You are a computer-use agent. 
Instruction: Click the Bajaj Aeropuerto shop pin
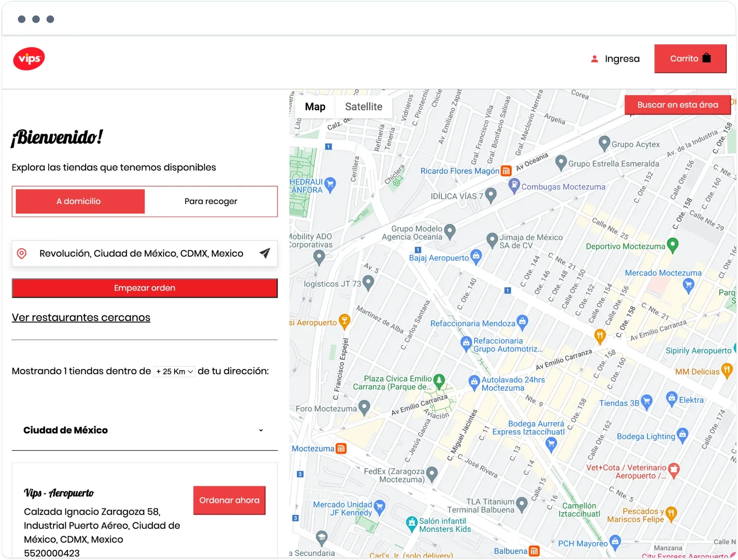click(x=476, y=257)
